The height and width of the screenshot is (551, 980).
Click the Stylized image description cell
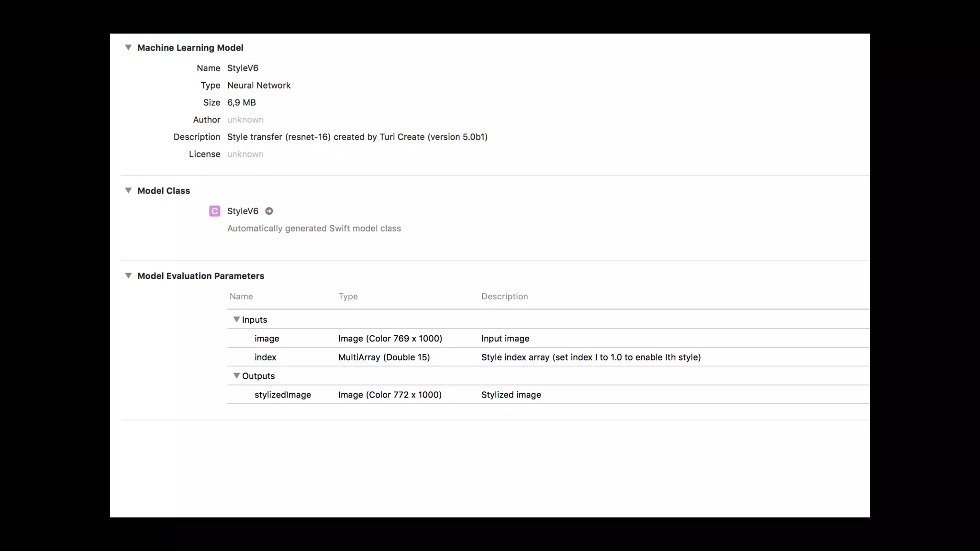pyautogui.click(x=511, y=395)
